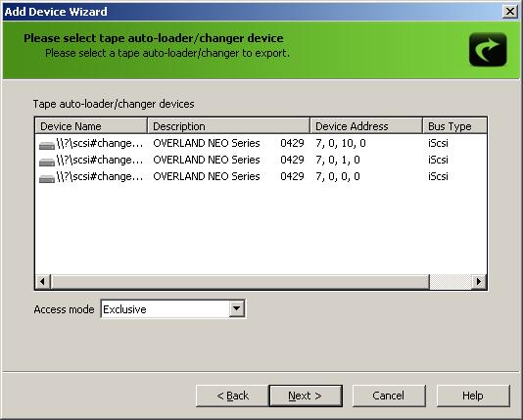Return with the Back button

(232, 396)
